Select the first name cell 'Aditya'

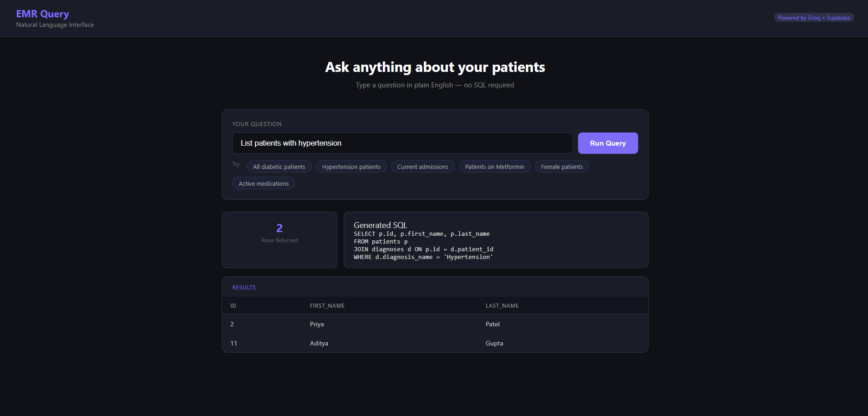tap(319, 343)
